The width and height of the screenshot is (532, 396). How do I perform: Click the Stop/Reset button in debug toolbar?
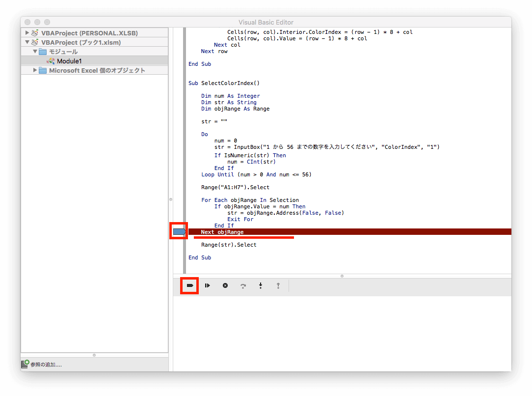click(x=225, y=285)
